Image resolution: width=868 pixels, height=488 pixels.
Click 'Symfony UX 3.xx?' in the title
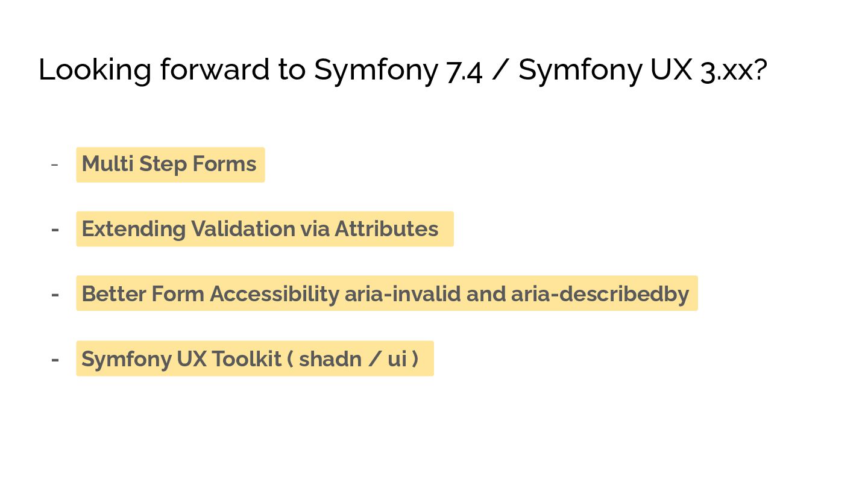642,70
